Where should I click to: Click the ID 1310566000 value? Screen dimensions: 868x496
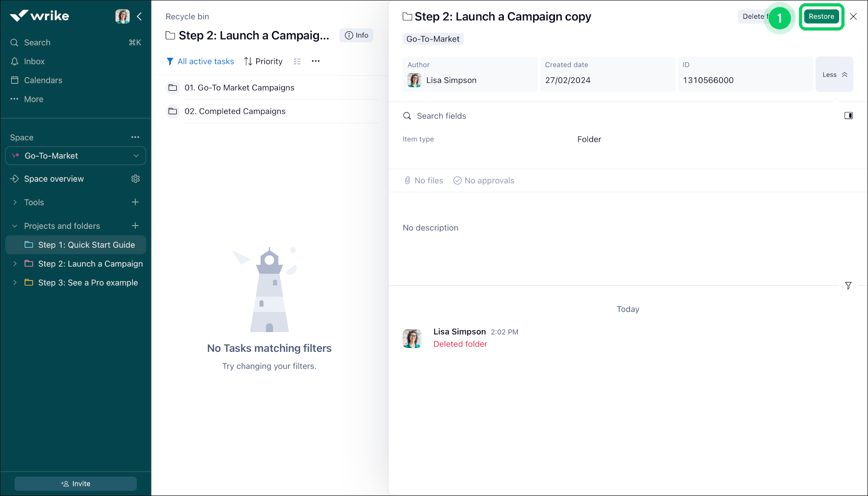pyautogui.click(x=708, y=80)
